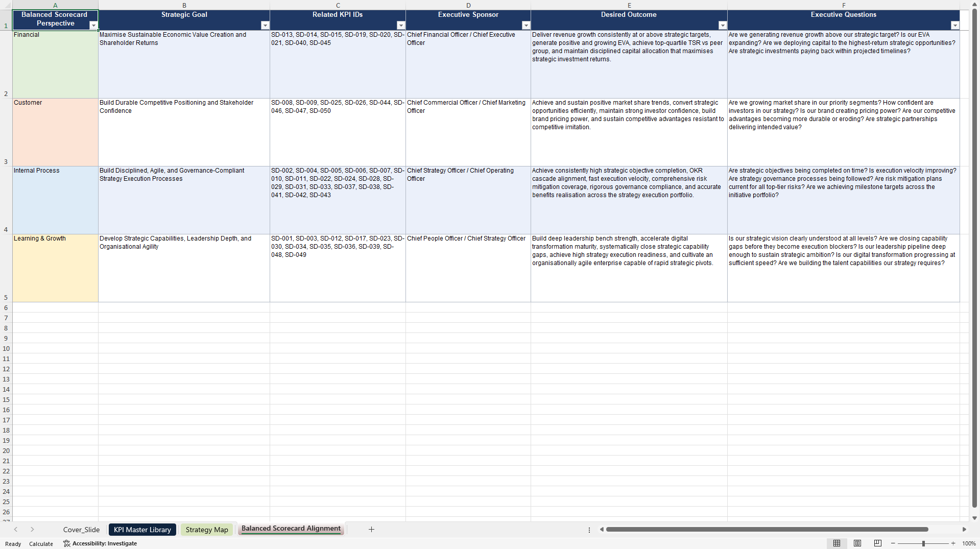Screen dimensions: 980x549
Task: Select row 10 header
Action: tap(6, 349)
